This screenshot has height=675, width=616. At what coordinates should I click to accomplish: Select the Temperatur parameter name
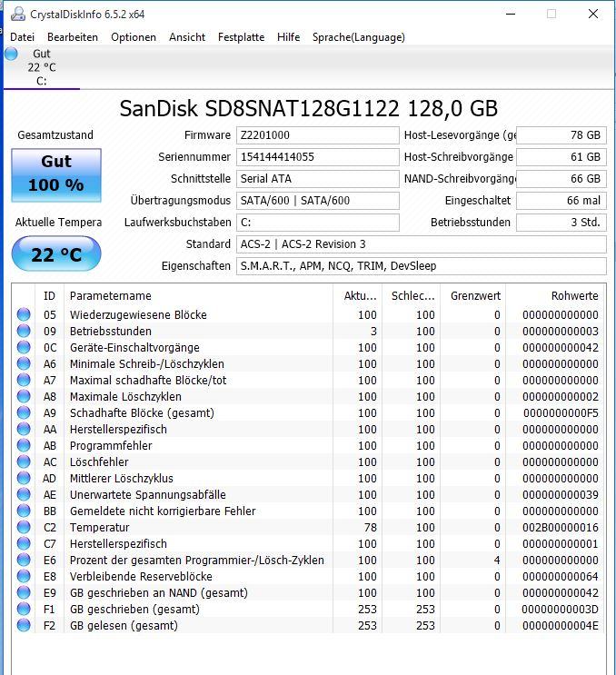click(x=99, y=527)
